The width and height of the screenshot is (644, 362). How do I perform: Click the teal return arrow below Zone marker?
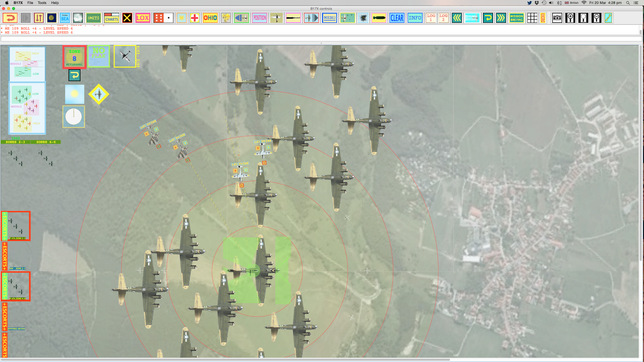click(x=74, y=75)
